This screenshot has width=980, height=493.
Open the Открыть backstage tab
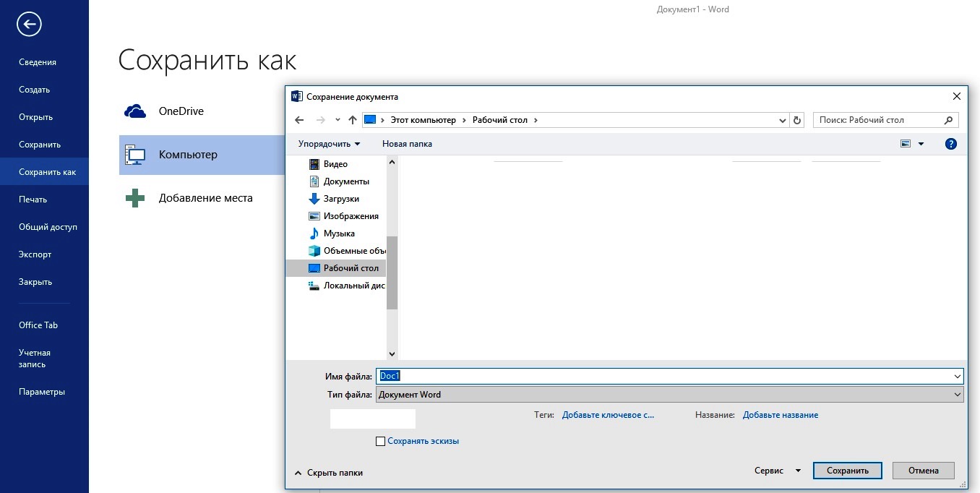click(x=35, y=117)
